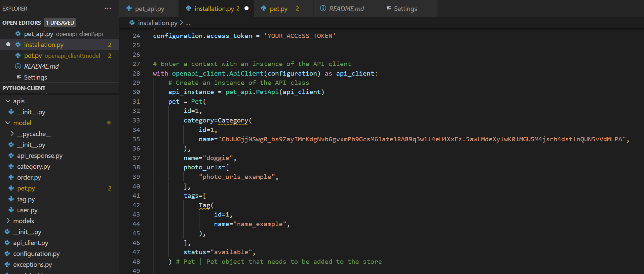This screenshot has width=644, height=274.
Task: Click line number 28 in gutter
Action: click(136, 73)
